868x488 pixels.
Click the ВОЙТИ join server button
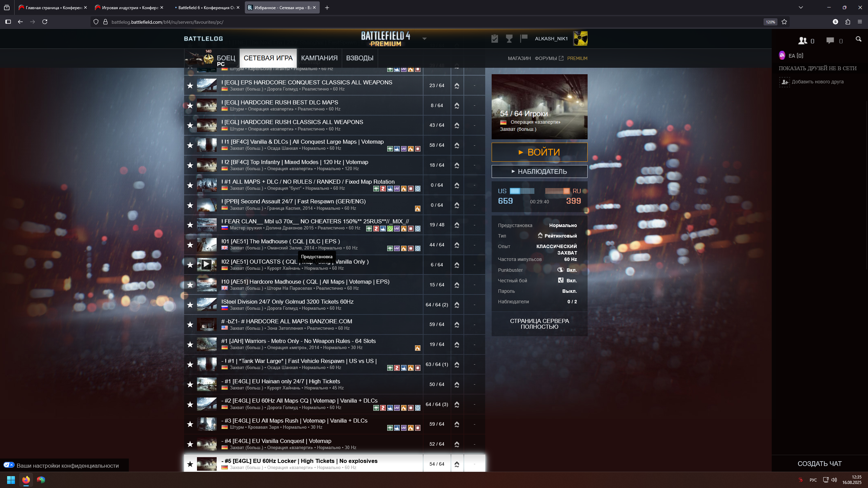(539, 152)
